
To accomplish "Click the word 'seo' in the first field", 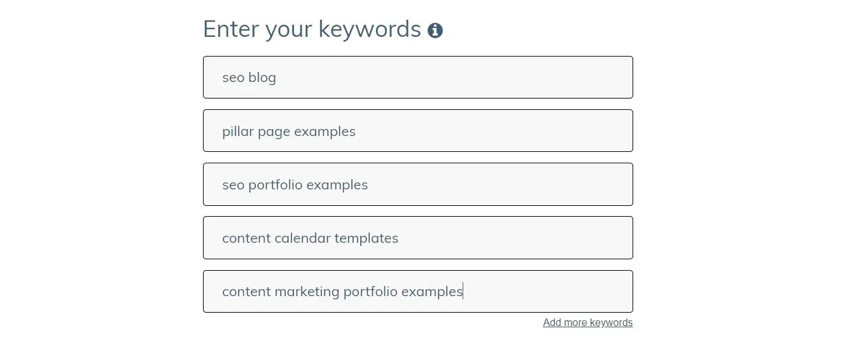I will click(233, 78).
